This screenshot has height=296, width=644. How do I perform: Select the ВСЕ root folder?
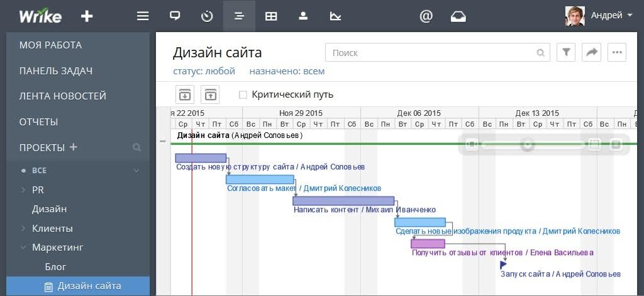(x=39, y=171)
